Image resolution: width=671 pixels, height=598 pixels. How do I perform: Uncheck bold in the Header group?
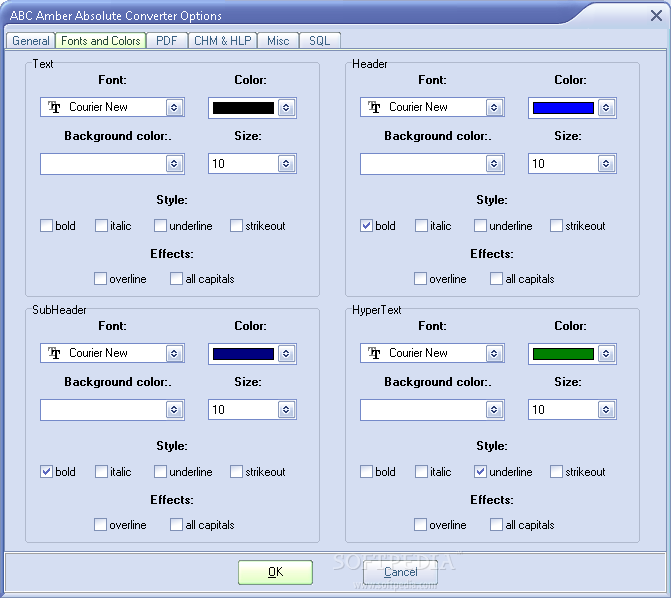point(366,226)
